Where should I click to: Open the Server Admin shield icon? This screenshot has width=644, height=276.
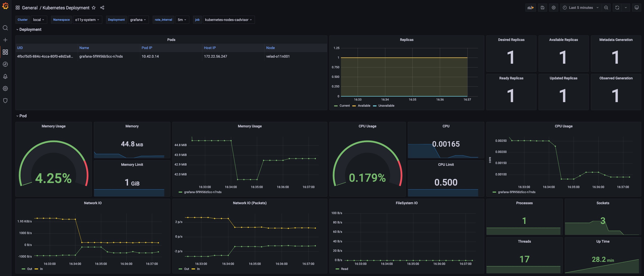5,101
